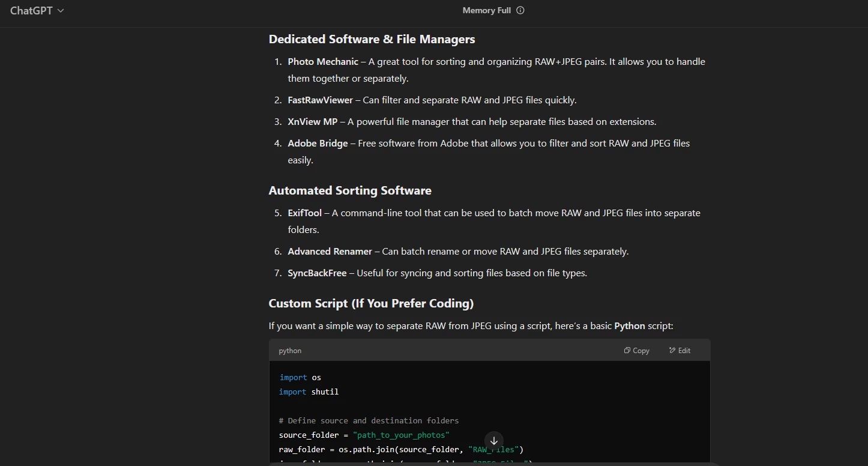Viewport: 868px width, 466px height.
Task: Click the '# Define source and destination folders' comment
Action: coord(369,421)
